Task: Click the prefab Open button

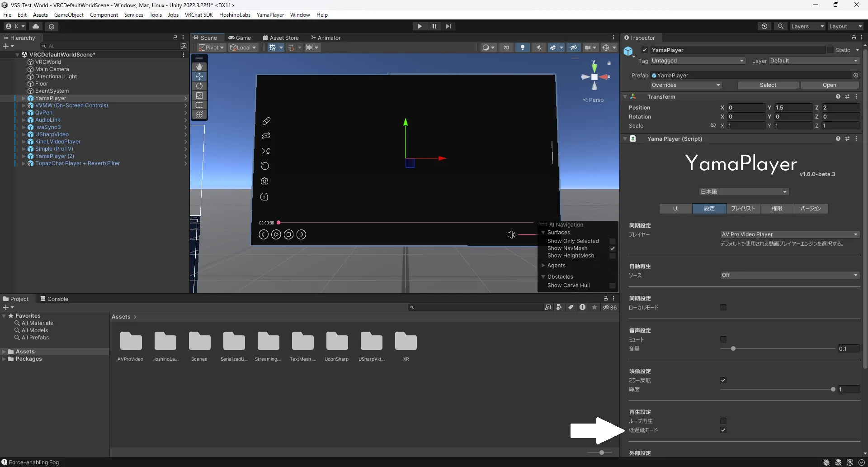Action: point(829,85)
